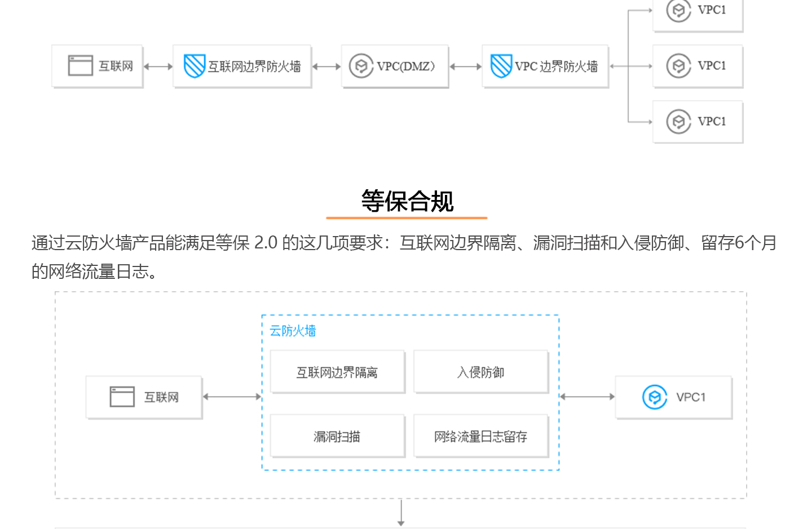
Task: Click the 云防火墙 label in dashed box
Action: (293, 331)
